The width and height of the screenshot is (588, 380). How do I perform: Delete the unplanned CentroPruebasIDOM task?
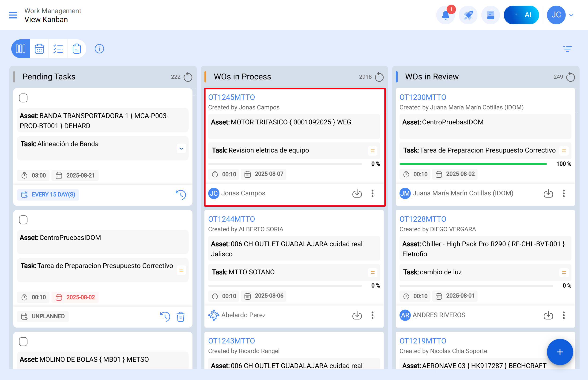(x=181, y=317)
